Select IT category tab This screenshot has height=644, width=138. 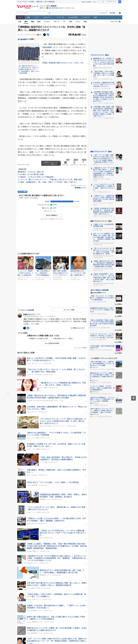click(x=64, y=21)
